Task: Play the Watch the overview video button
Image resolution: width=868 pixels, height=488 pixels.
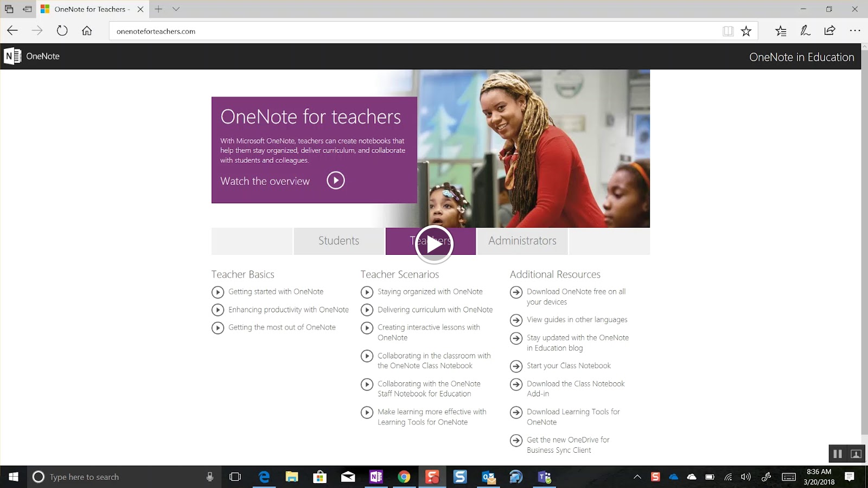Action: pos(336,180)
